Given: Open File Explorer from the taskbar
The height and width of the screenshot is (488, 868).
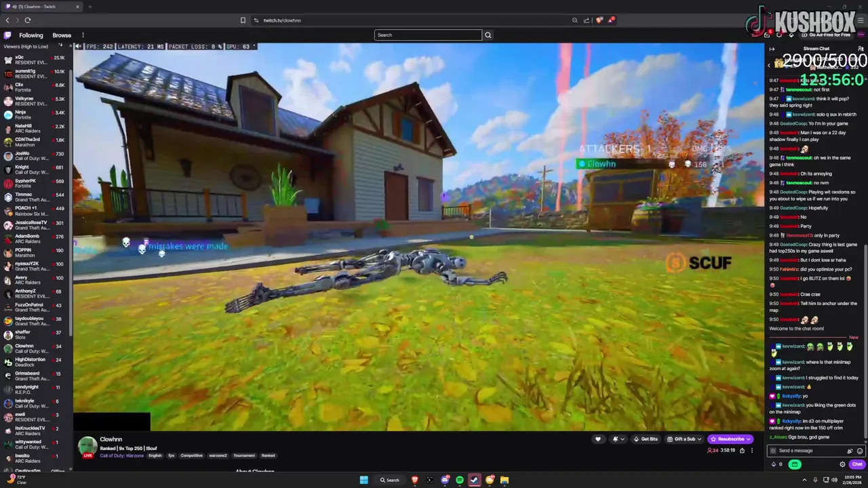Looking at the screenshot, I should click(505, 480).
